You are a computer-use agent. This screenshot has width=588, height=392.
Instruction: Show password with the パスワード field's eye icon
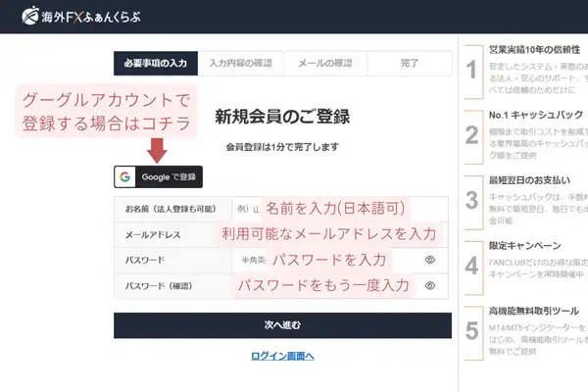430,260
